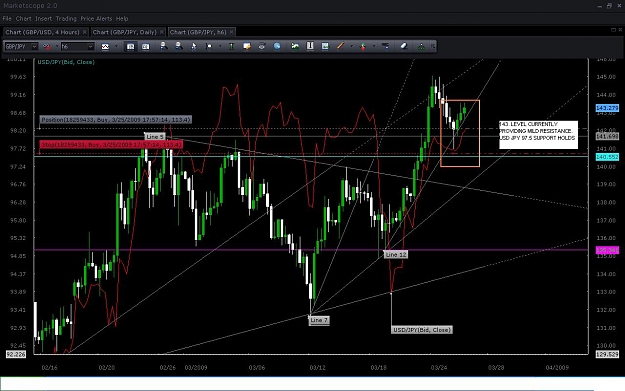Click the Line 7 label on chart

click(319, 320)
